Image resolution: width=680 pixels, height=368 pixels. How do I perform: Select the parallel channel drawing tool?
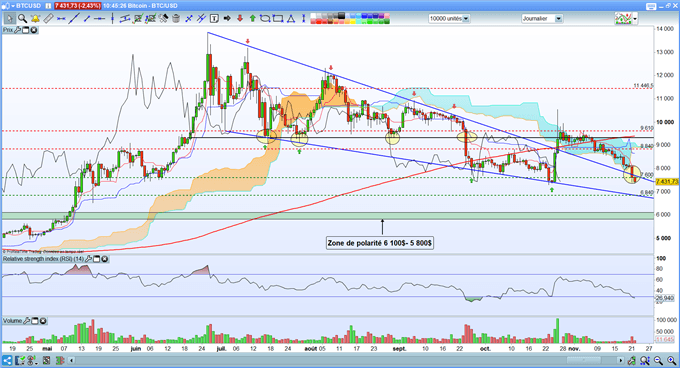(125, 19)
